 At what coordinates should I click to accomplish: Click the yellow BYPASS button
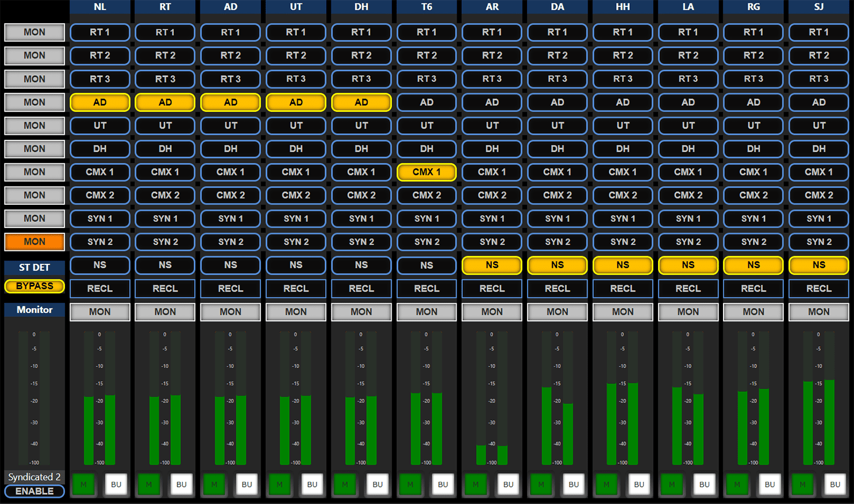click(35, 286)
